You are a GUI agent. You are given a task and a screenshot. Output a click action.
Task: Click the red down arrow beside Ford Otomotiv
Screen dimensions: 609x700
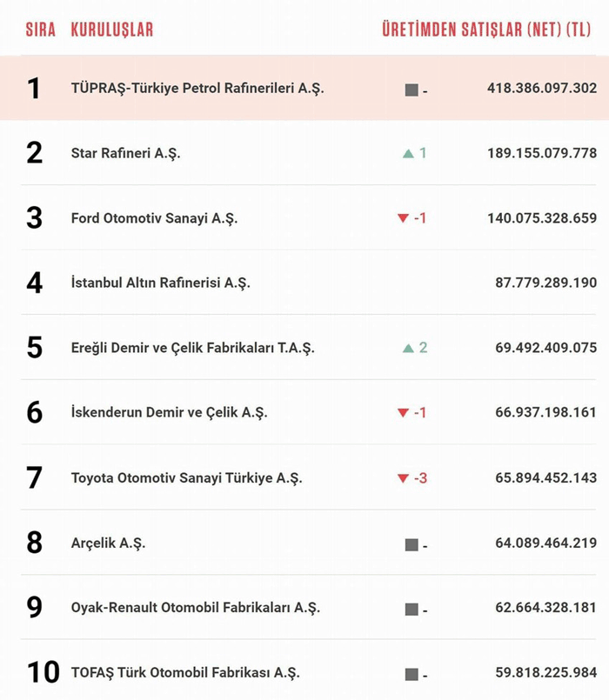(x=403, y=218)
